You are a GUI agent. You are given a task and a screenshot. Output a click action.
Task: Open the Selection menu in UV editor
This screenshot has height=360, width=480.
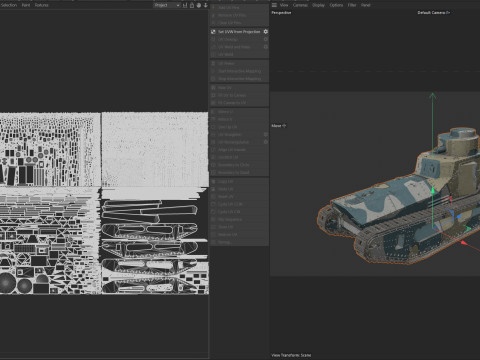(9, 5)
